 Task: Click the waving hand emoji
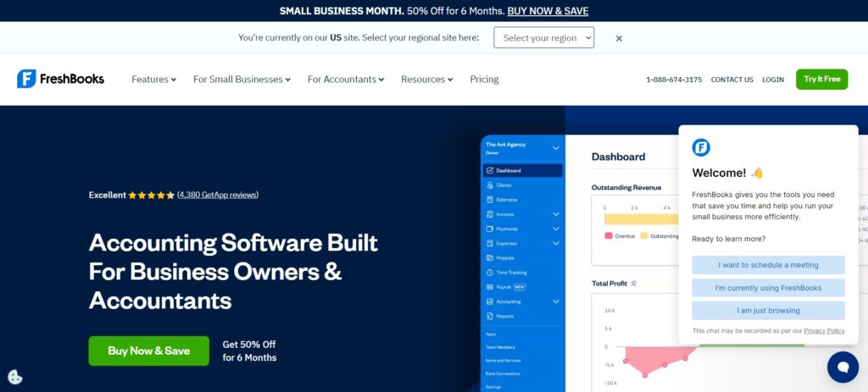tap(757, 173)
